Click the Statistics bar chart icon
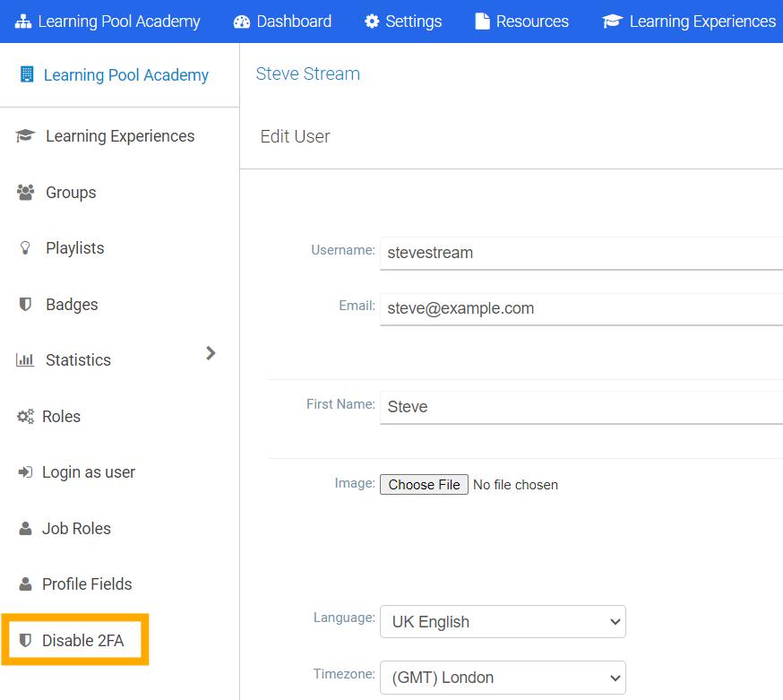 pos(25,360)
